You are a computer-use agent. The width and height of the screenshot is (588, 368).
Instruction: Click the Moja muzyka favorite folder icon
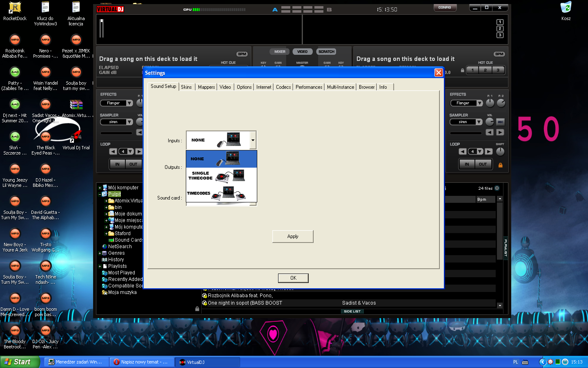pyautogui.click(x=105, y=292)
